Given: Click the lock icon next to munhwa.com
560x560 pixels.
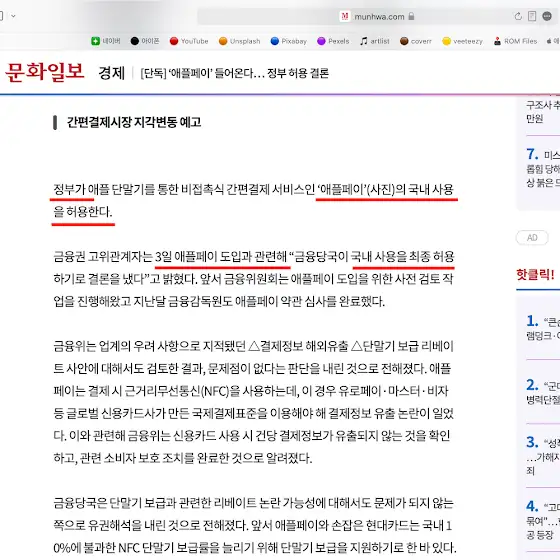Looking at the screenshot, I should pyautogui.click(x=411, y=16).
